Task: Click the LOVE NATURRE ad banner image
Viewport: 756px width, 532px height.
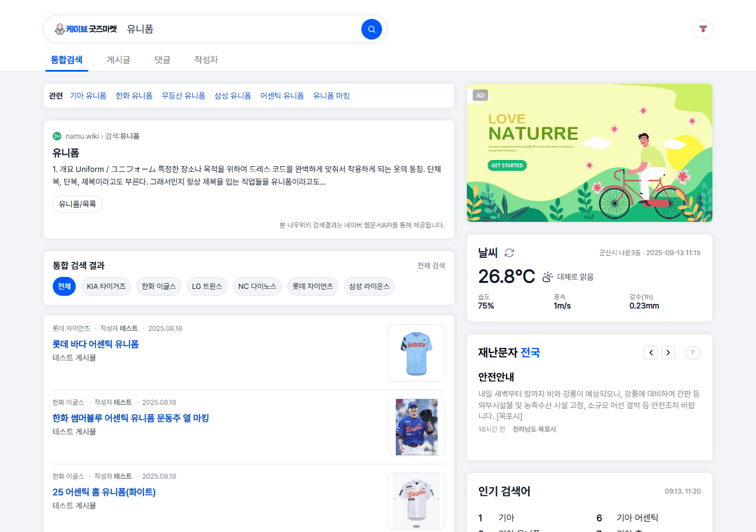Action: 590,153
